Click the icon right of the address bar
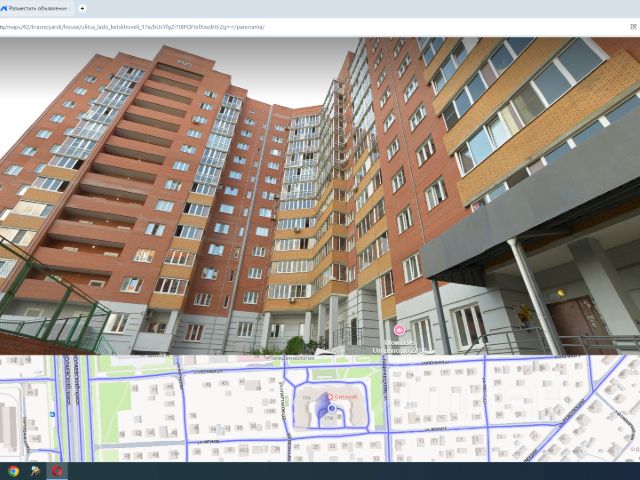The height and width of the screenshot is (480, 640). (x=633, y=27)
